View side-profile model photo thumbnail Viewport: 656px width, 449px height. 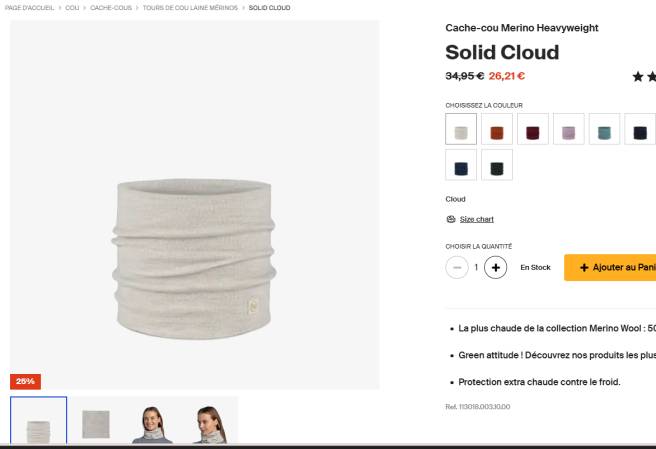pos(210,422)
